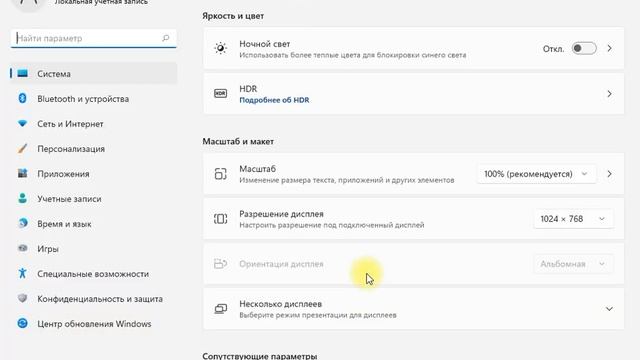This screenshot has width=640, height=360.
Task: Select the Сеть и Интернет wifi icon
Action: pos(22,123)
